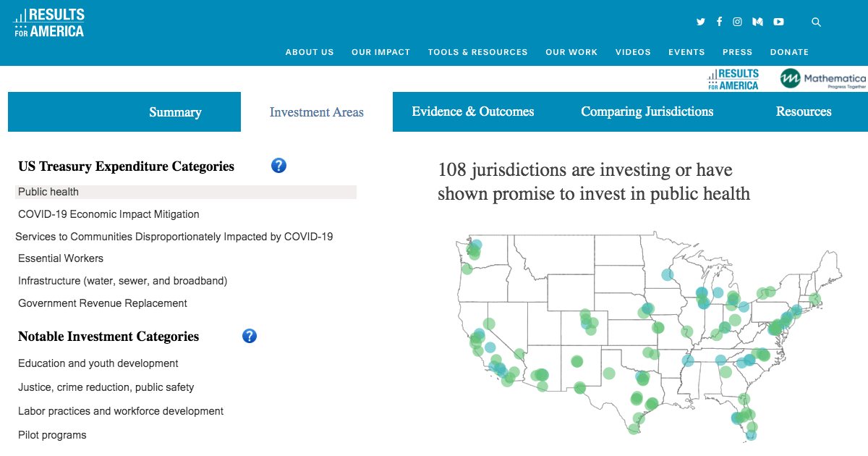868x456 pixels.
Task: Open the About Us menu
Action: click(x=310, y=52)
